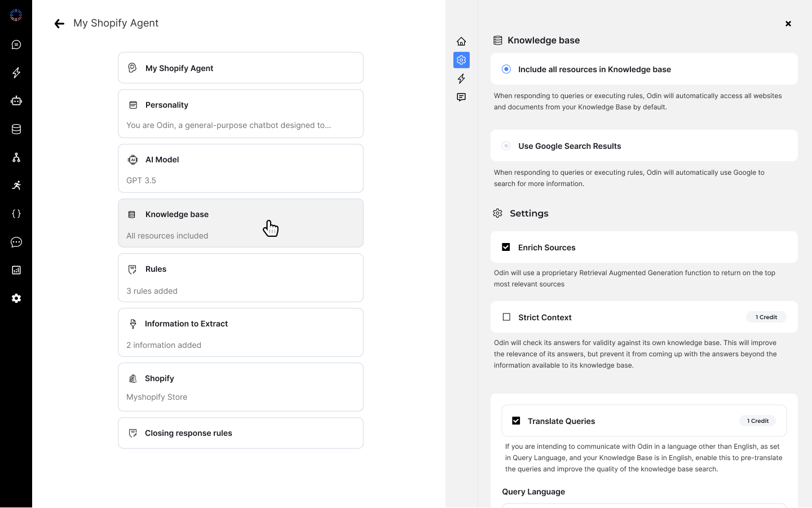
Task: Go back using the arrow beside My Shopify Agent
Action: click(x=59, y=24)
